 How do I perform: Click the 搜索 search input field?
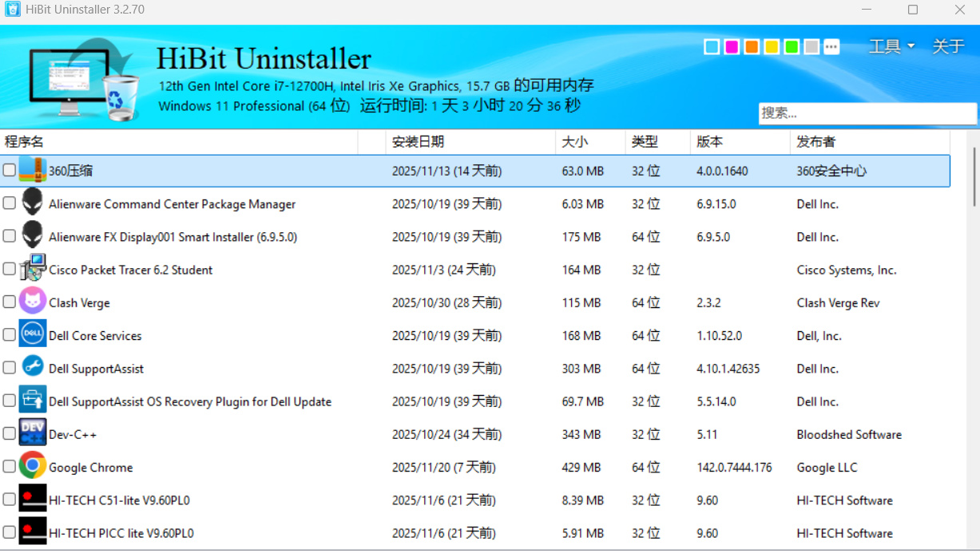(x=867, y=113)
